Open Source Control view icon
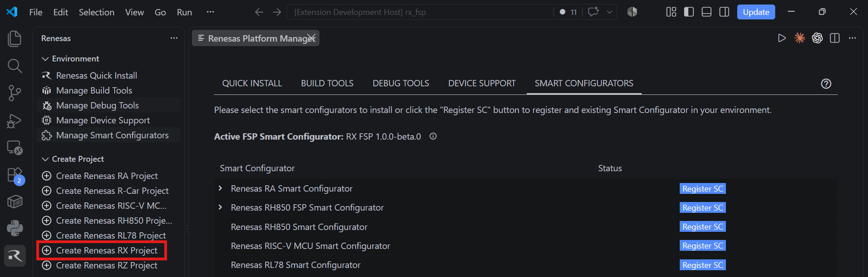Viewport: 868px width, 277px height. tap(14, 93)
